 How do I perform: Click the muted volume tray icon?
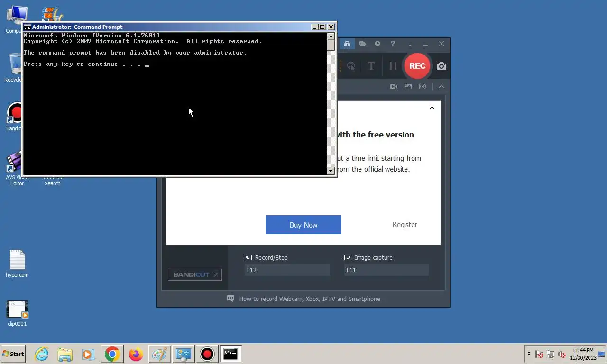[x=562, y=354]
